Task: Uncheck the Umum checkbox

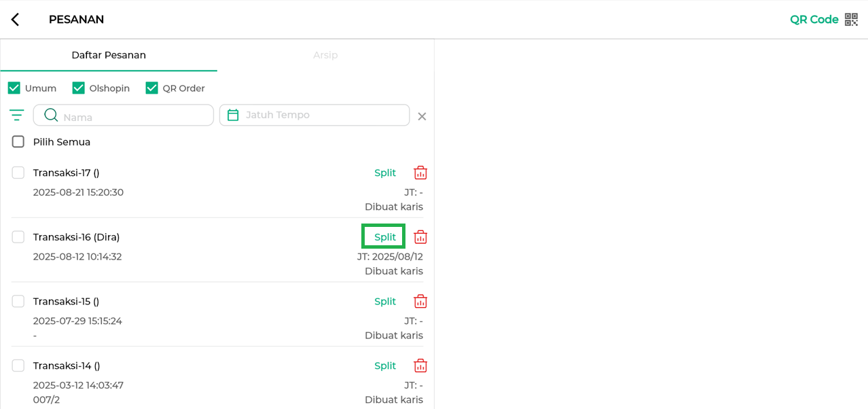Action: (14, 88)
